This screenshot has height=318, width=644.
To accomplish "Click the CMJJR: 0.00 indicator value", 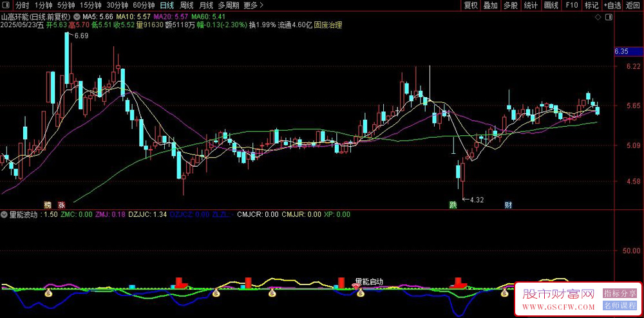I will point(301,214).
